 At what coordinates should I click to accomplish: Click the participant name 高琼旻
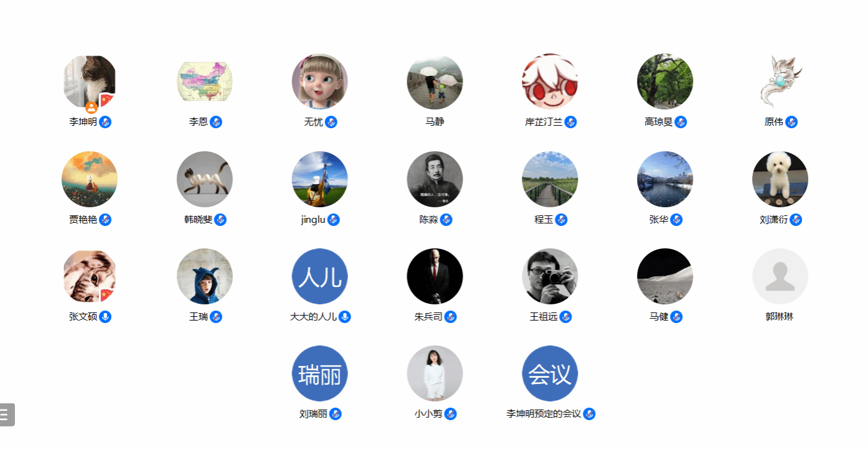659,122
